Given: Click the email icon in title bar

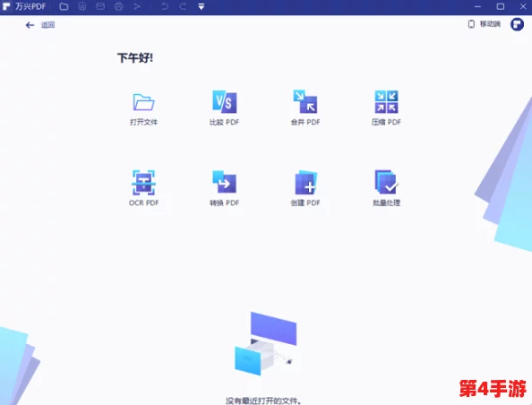Looking at the screenshot, I should pos(100,6).
